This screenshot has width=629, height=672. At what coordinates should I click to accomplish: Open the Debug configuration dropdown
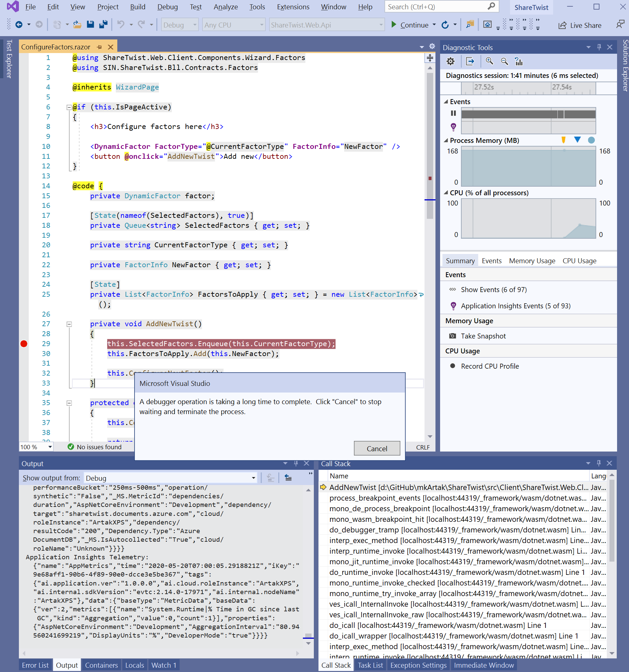point(180,25)
